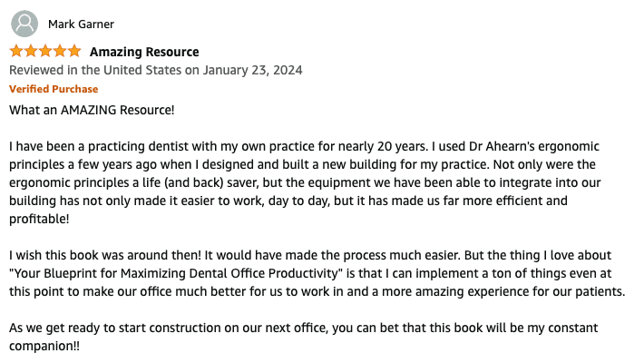Click the fifth star of the rating
The image size is (644, 363).
pyautogui.click(x=74, y=52)
